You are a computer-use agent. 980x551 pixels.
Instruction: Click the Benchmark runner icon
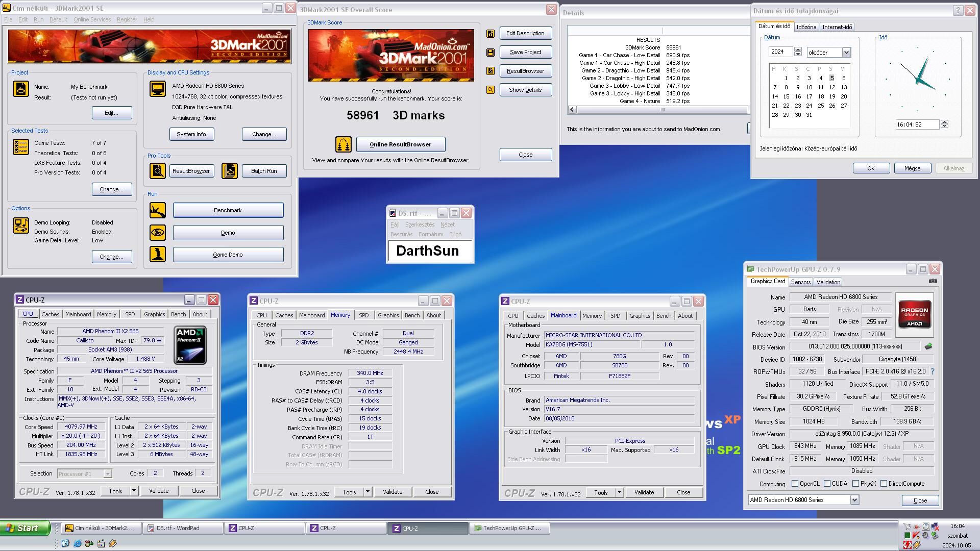158,210
